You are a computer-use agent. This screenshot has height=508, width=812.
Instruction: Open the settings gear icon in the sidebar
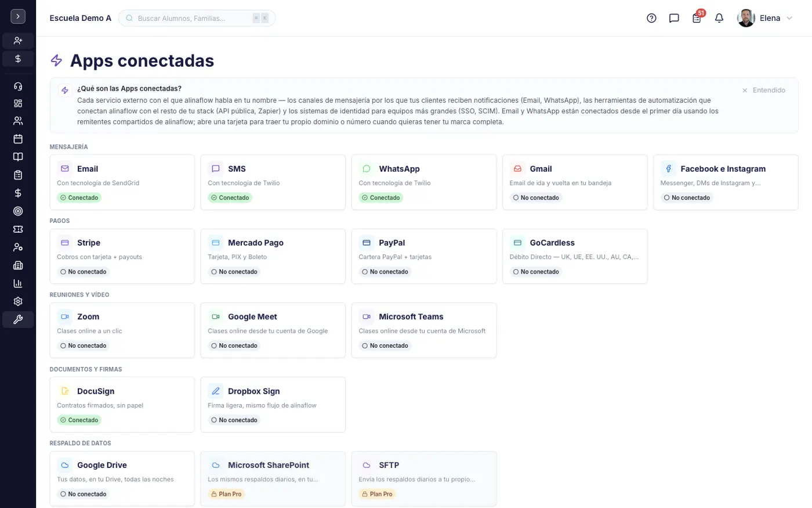(x=18, y=301)
